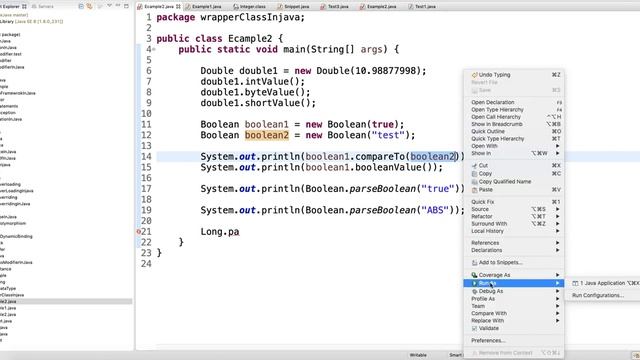Click highlighted boolean2 on line 12
Image resolution: width=640 pixels, height=360 pixels.
(x=267, y=135)
